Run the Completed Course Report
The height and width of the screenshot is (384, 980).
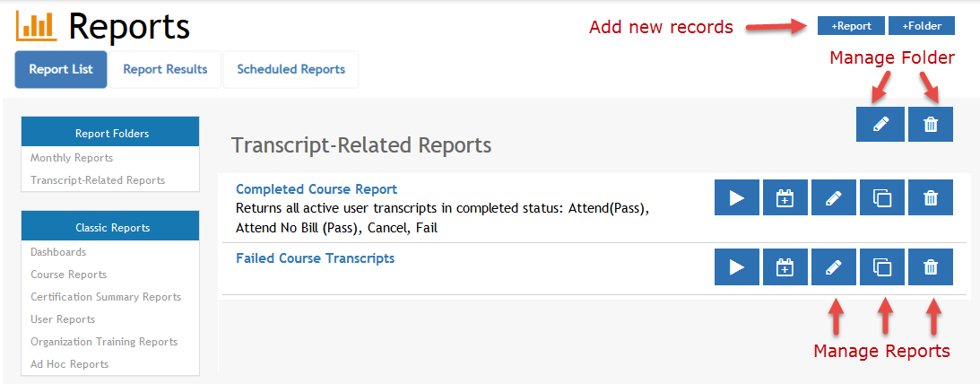click(x=737, y=197)
